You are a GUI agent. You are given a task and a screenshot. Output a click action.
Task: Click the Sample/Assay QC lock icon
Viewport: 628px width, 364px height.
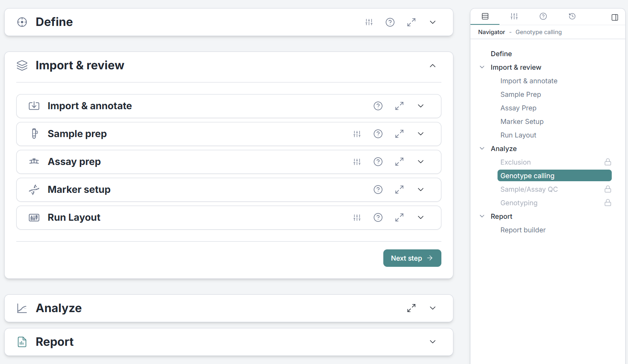(x=607, y=189)
